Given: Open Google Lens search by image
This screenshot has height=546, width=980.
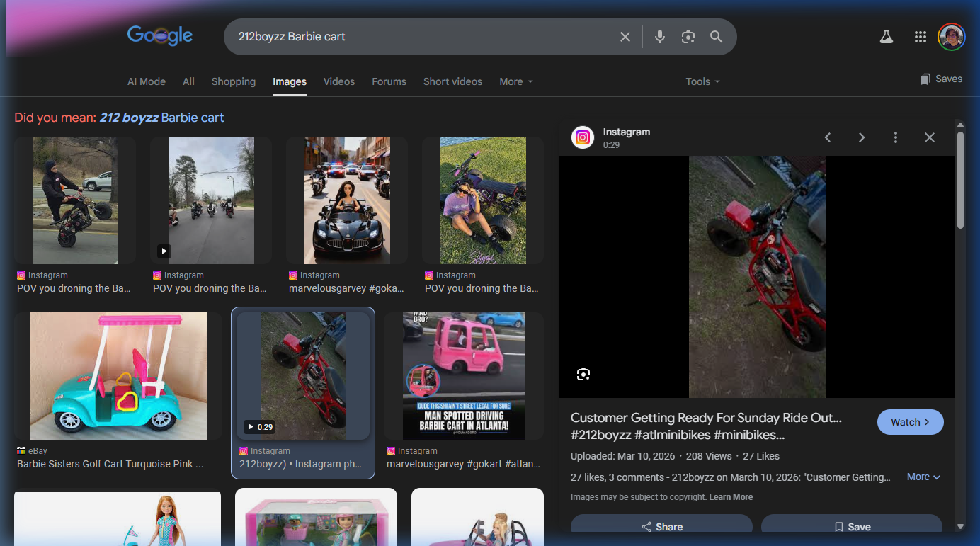Looking at the screenshot, I should 688,37.
